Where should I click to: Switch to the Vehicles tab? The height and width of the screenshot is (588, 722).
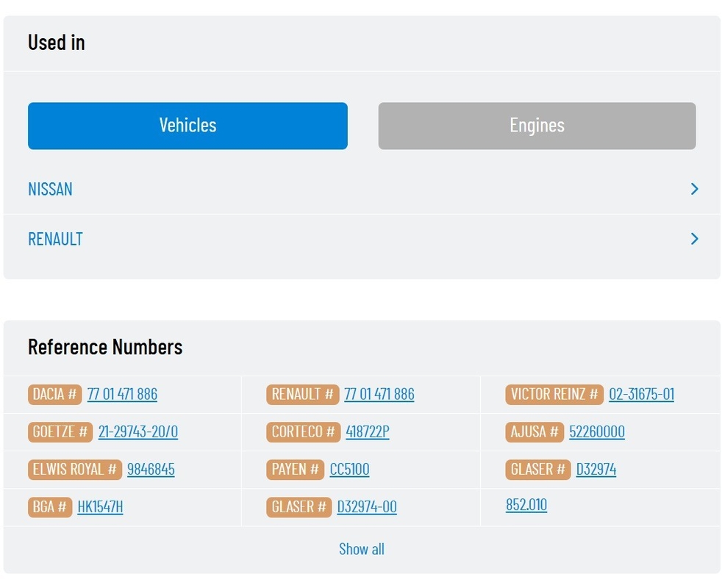coord(187,126)
